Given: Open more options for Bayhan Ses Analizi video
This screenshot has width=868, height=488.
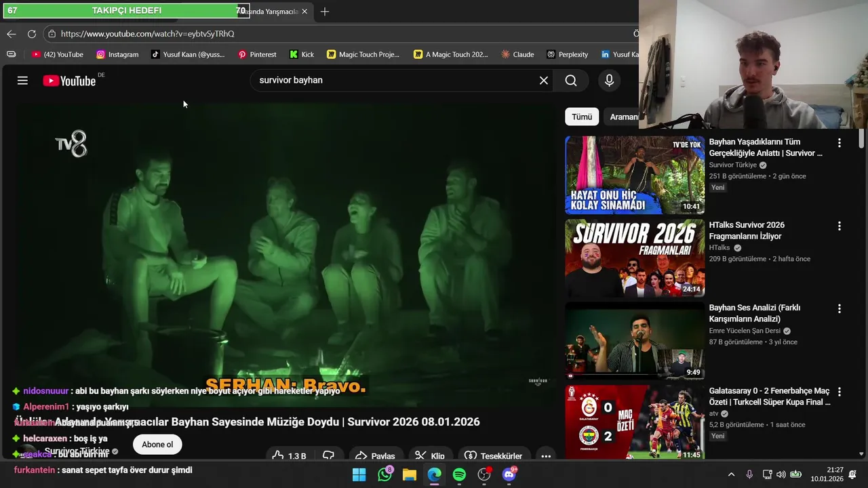Looking at the screenshot, I should click(840, 308).
